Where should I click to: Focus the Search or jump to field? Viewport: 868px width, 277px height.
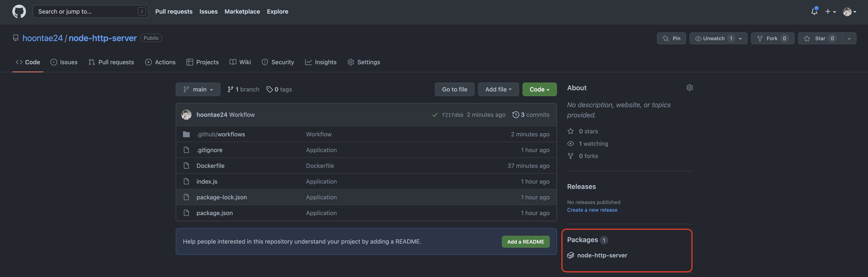pos(90,11)
